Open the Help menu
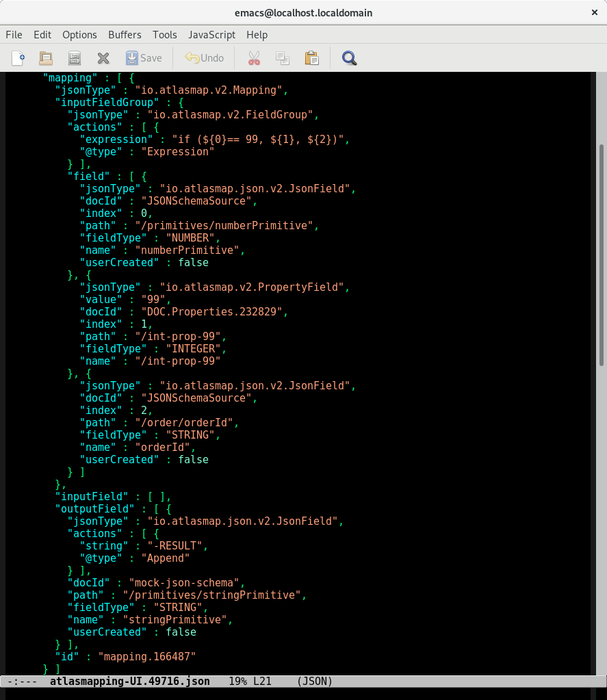Viewport: 607px width, 700px height. [257, 34]
